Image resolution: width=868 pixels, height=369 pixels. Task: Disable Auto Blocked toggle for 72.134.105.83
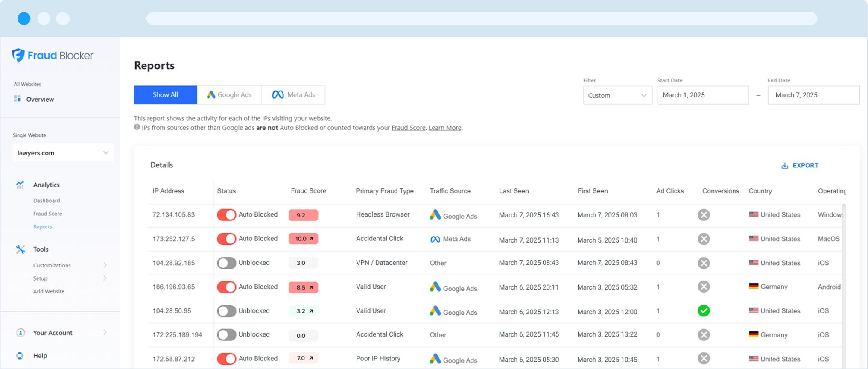(x=226, y=214)
